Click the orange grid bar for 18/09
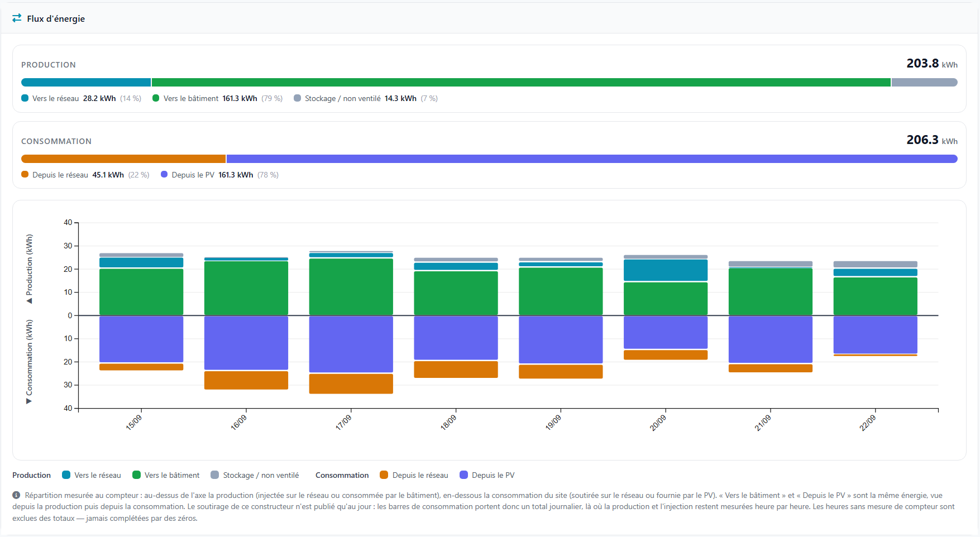The height and width of the screenshot is (537, 980). point(456,370)
